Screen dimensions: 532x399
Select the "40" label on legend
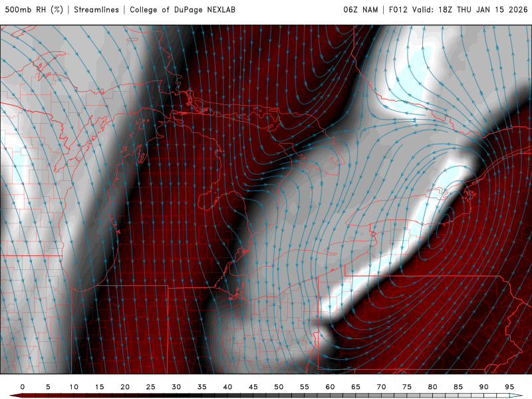pyautogui.click(x=227, y=387)
